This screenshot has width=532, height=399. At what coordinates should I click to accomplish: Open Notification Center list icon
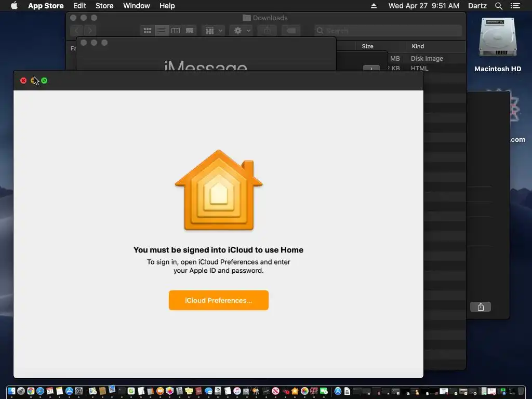515,6
